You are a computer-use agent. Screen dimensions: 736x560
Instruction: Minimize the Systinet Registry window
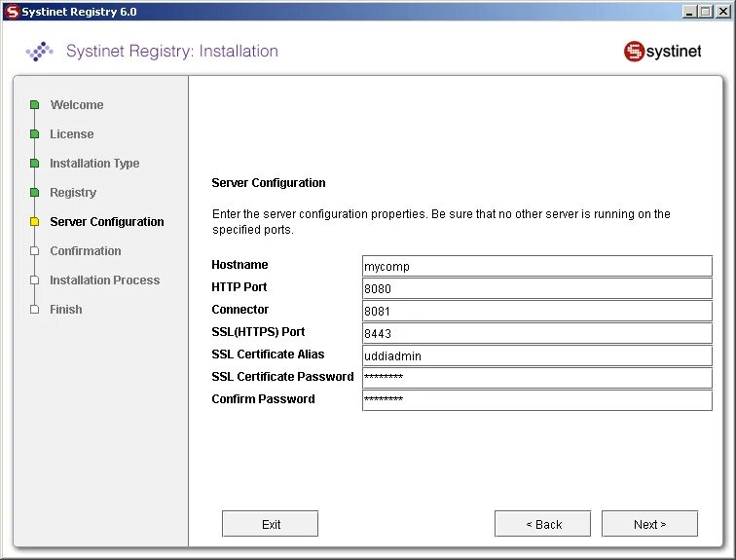coord(688,12)
